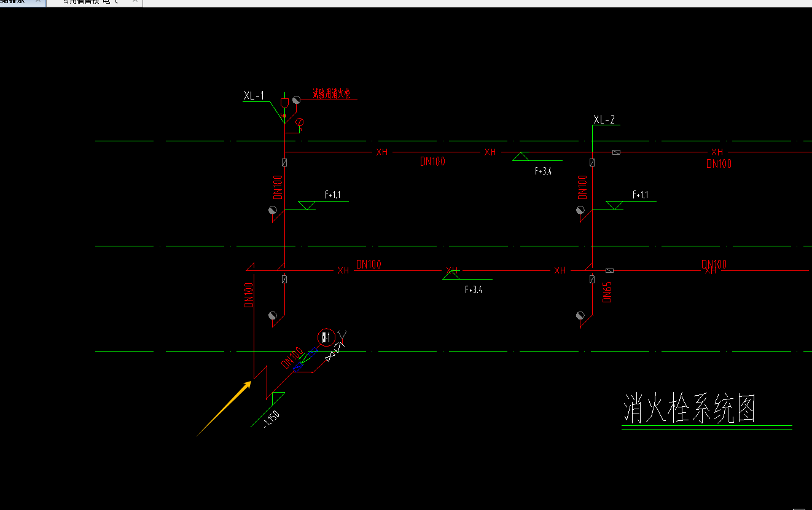Click the DN65 pipe size label
Screen dimensions: 812x510
(x=607, y=292)
